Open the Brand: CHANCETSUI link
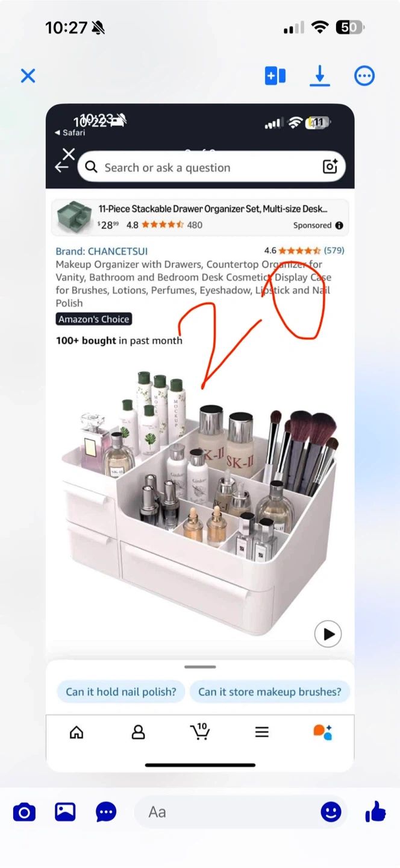 pos(102,251)
